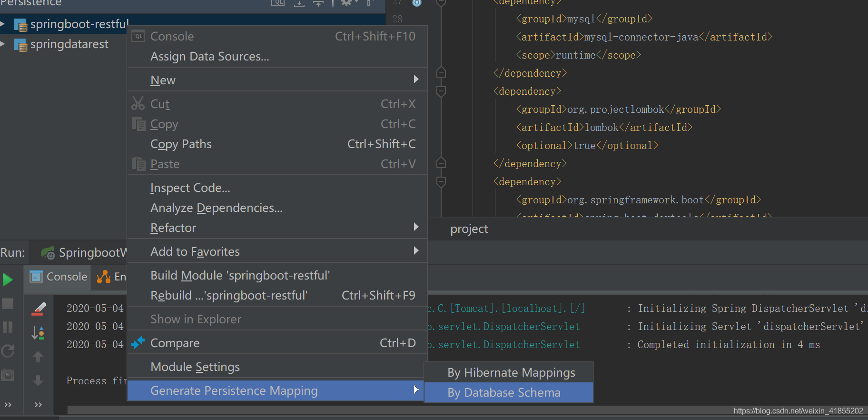Click the Copy pages icon in context menu
The width and height of the screenshot is (868, 420).
[x=138, y=124]
